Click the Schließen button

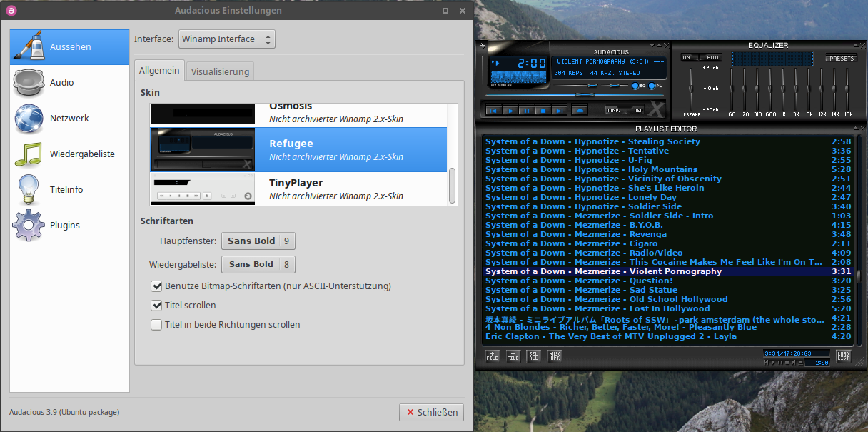[431, 412]
